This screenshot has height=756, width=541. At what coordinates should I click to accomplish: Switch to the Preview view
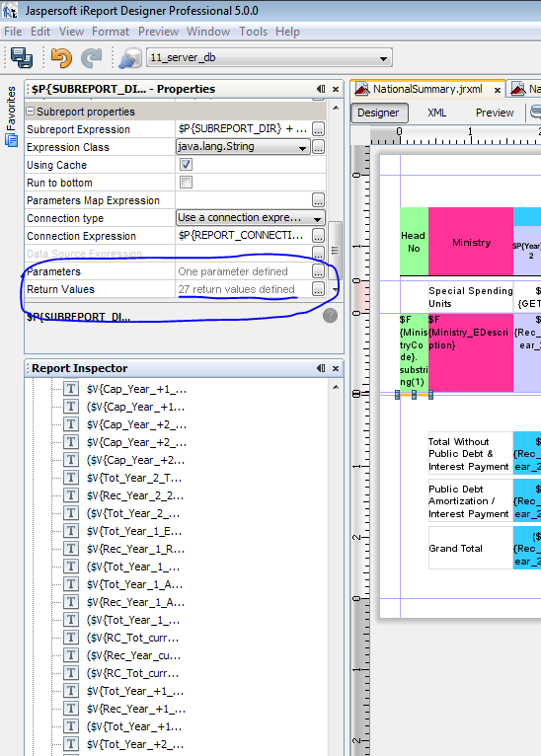[x=495, y=113]
